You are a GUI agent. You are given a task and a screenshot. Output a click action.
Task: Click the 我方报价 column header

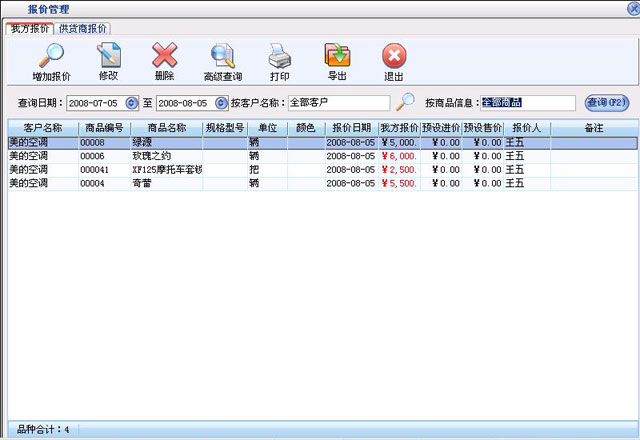coord(399,128)
